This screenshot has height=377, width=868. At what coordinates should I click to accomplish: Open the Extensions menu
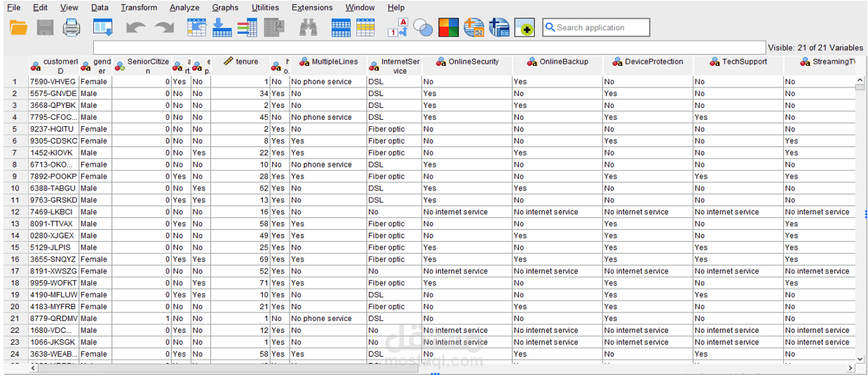pyautogui.click(x=312, y=8)
